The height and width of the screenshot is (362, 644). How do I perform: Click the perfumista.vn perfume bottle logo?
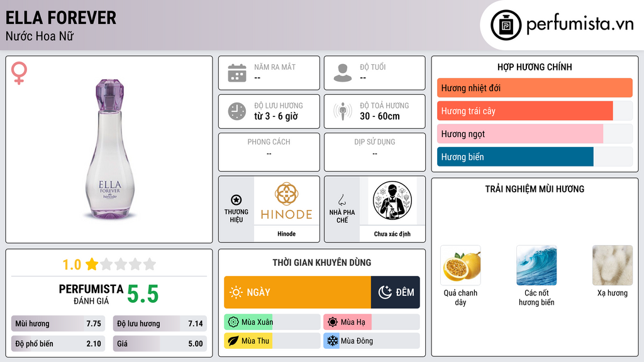(x=506, y=25)
